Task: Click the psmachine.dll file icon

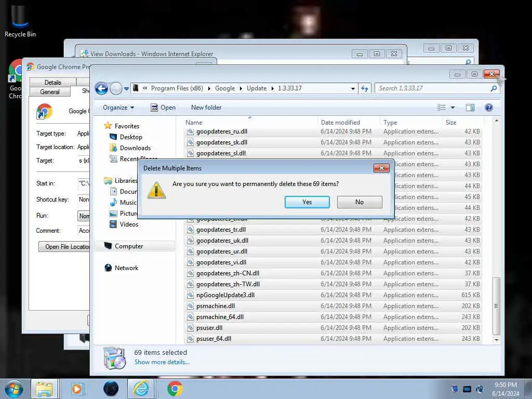Action: tap(190, 306)
